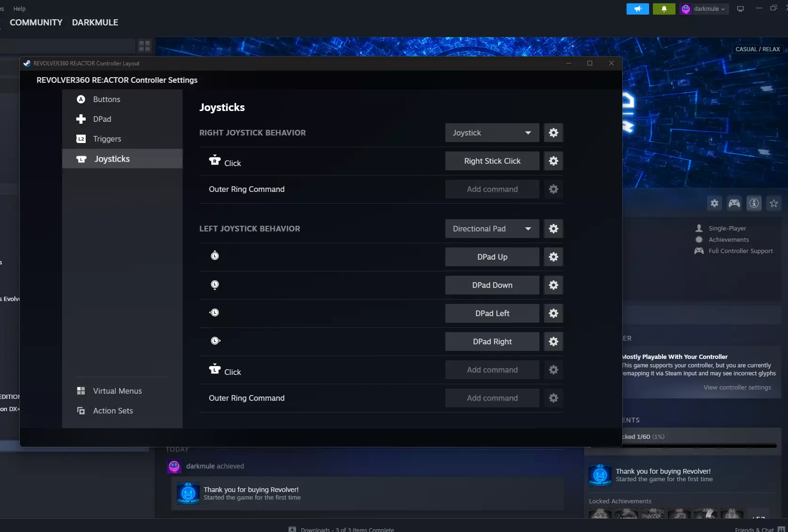Screen dimensions: 788x532
Task: Go to DARKMULE profile tab
Action: [95, 23]
